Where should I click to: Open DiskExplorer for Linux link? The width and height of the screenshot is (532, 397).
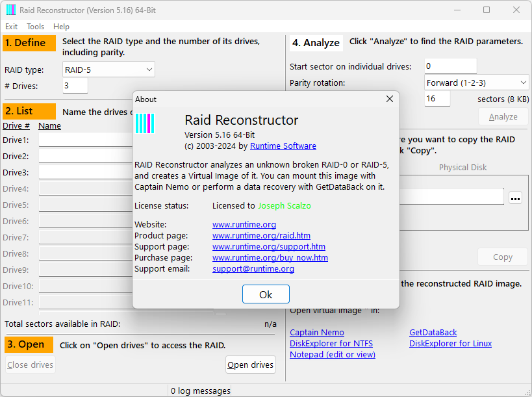(450, 343)
